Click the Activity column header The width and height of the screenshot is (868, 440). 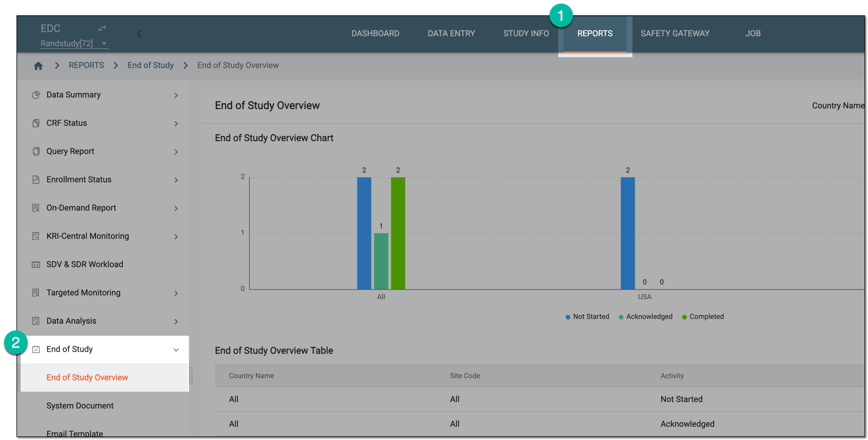672,376
